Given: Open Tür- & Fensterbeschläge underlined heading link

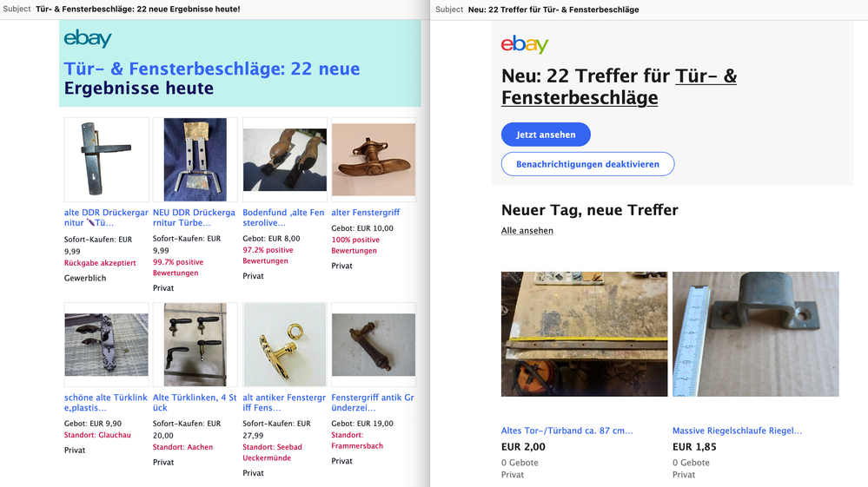Looking at the screenshot, I should (619, 87).
